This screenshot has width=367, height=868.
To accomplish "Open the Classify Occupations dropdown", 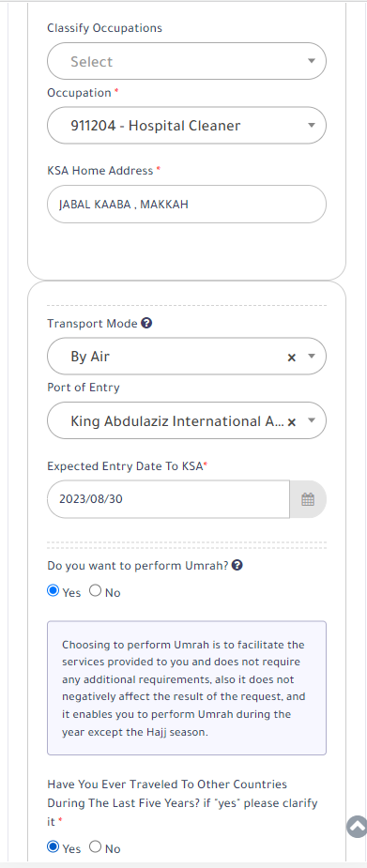I will click(x=187, y=61).
